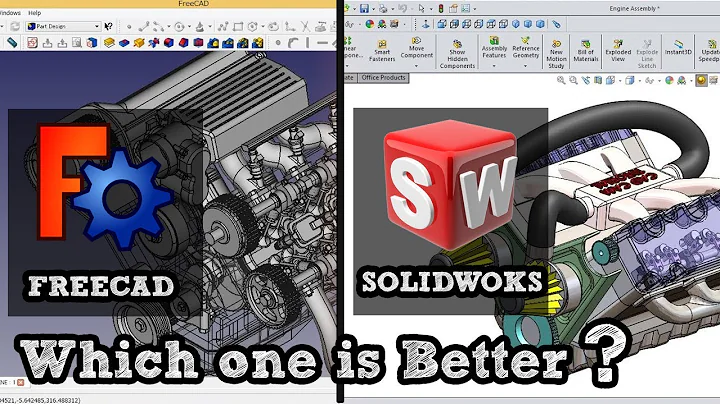The image size is (720, 404).
Task: Expand the Reference Geometry dropdown arrow
Action: click(x=526, y=66)
